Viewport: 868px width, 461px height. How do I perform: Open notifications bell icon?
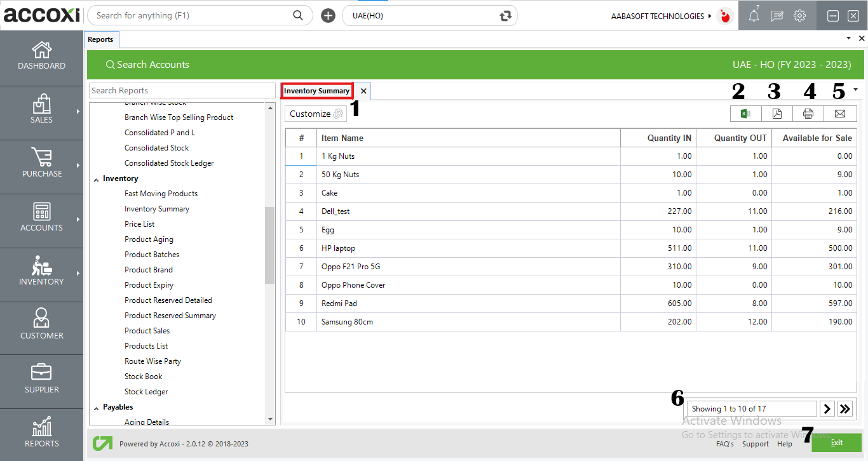pyautogui.click(x=754, y=17)
